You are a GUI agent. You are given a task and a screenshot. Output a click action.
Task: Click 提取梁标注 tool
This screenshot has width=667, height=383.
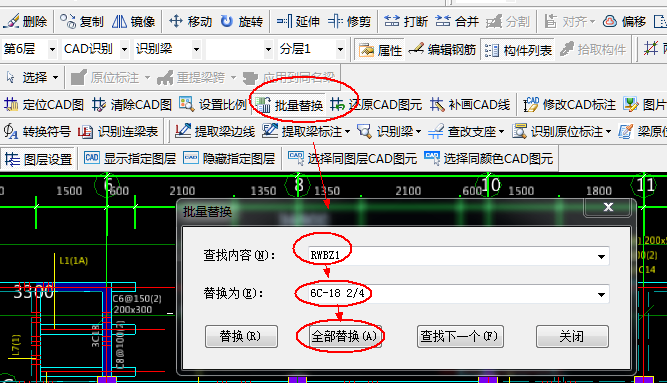coord(301,131)
